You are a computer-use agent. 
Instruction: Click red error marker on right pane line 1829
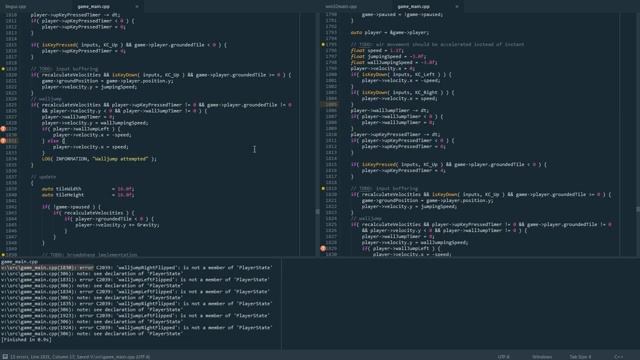click(x=323, y=248)
